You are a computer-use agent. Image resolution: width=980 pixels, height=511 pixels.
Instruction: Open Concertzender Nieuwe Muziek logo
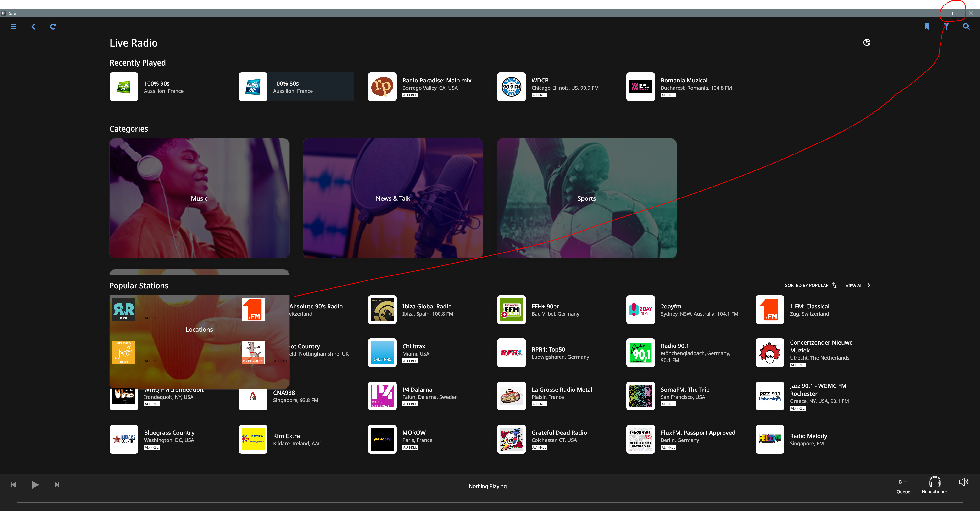(770, 353)
